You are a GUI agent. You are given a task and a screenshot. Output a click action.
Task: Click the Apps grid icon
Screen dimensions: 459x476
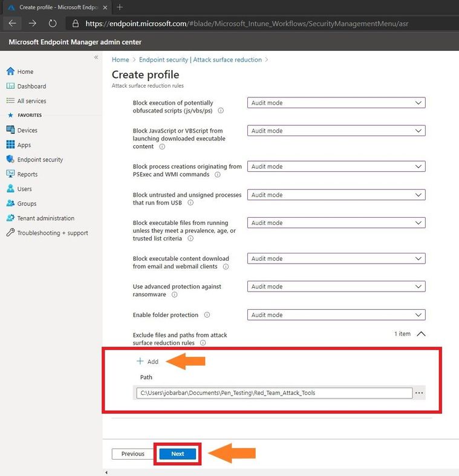[x=10, y=145]
